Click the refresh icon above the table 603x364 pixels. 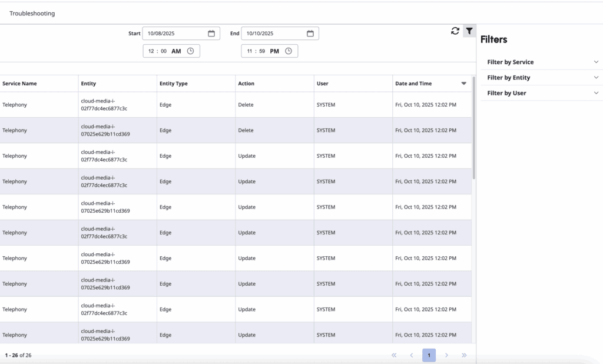point(454,31)
